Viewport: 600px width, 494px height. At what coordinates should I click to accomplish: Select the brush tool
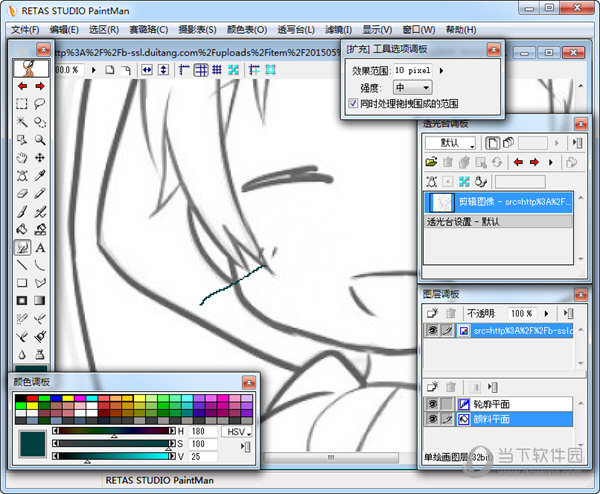[x=22, y=212]
